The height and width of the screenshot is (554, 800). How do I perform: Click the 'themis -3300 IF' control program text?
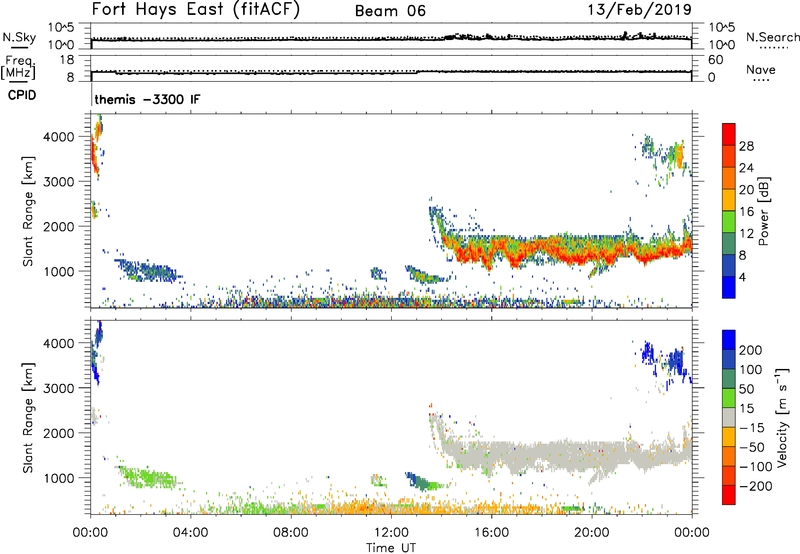(x=147, y=99)
